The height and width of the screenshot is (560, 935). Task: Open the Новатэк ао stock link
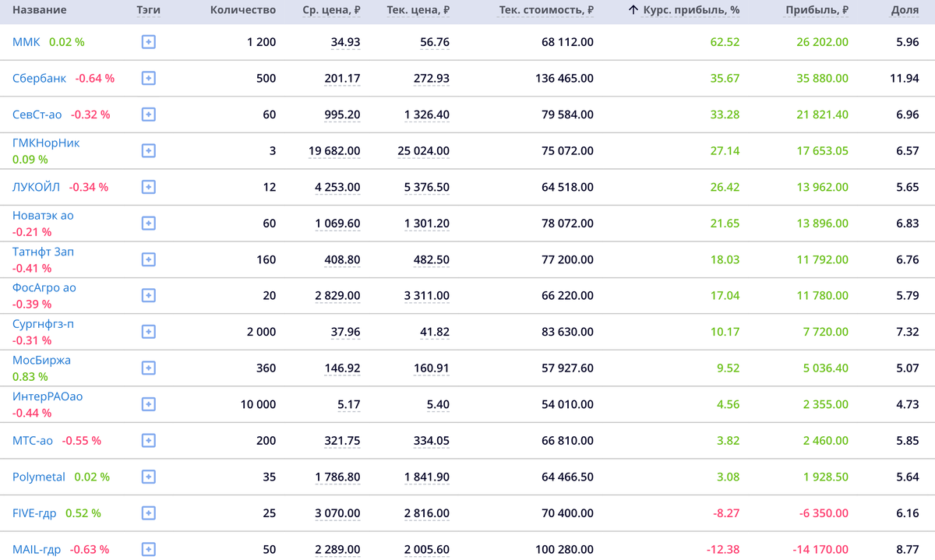click(43, 215)
